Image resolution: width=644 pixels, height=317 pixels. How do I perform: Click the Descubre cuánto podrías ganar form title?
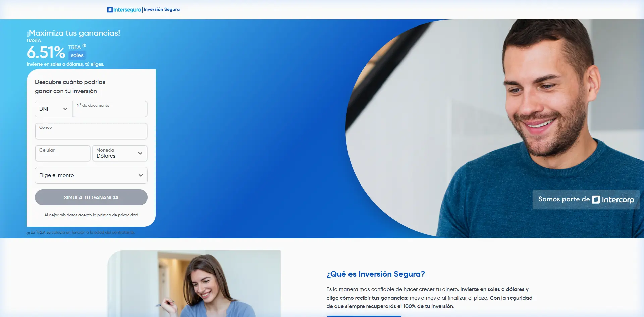pos(70,86)
